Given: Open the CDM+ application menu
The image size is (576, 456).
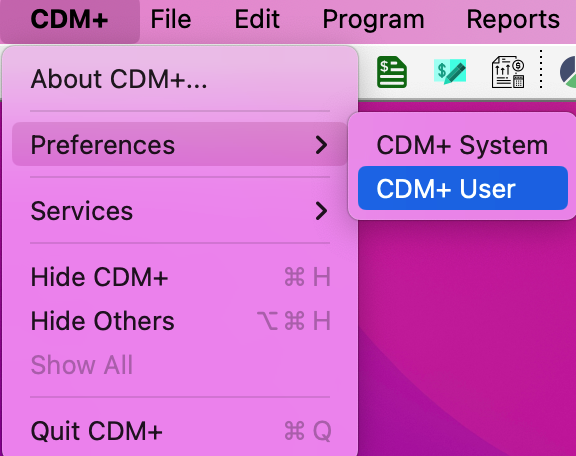Looking at the screenshot, I should (x=69, y=19).
